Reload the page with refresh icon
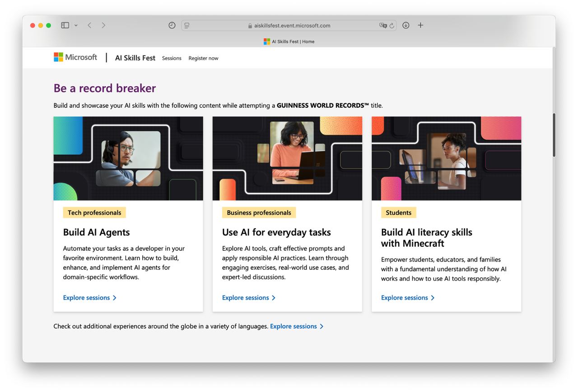Image resolution: width=578 pixels, height=392 pixels. pos(392,26)
